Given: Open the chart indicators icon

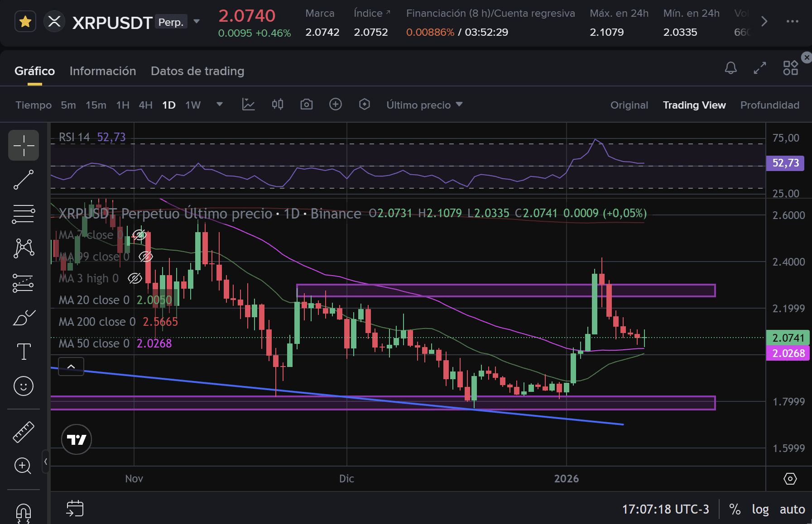Looking at the screenshot, I should [x=248, y=105].
